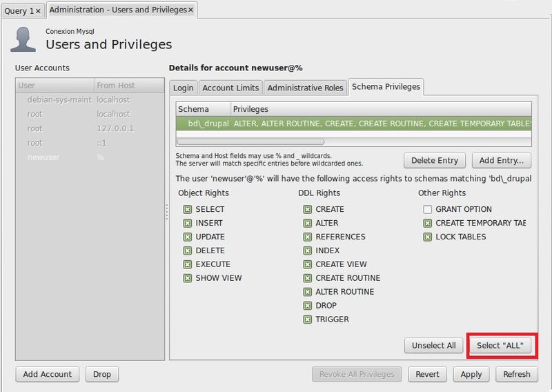Toggle the REFERENCES checkbox
Viewport: 552px width, 392px height.
coord(307,237)
